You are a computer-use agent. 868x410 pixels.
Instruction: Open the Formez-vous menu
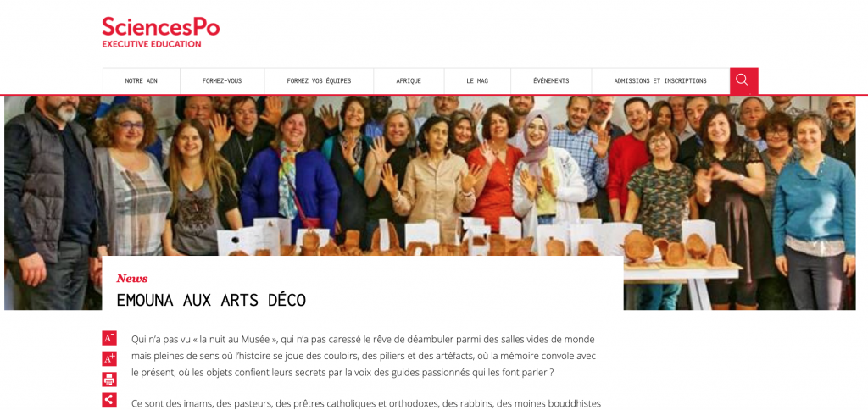222,80
